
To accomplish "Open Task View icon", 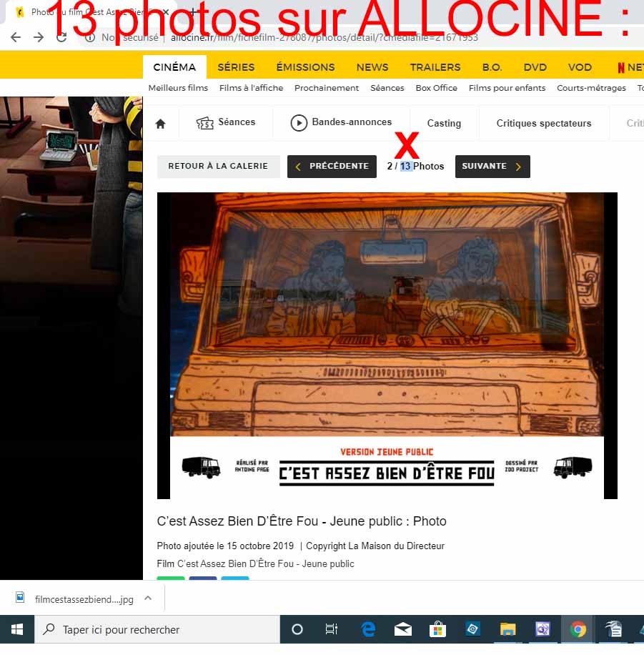I will (x=331, y=629).
